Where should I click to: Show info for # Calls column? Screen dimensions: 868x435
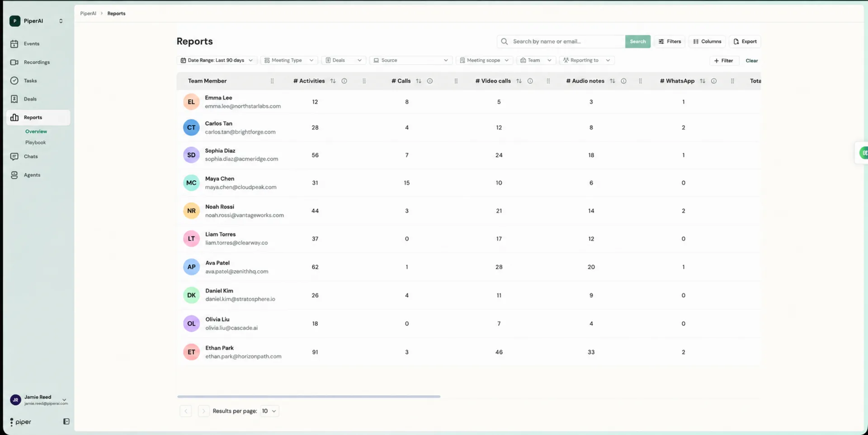[x=430, y=81]
